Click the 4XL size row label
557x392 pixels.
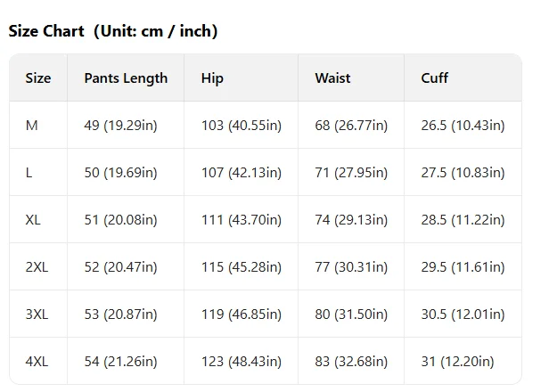[x=37, y=362]
